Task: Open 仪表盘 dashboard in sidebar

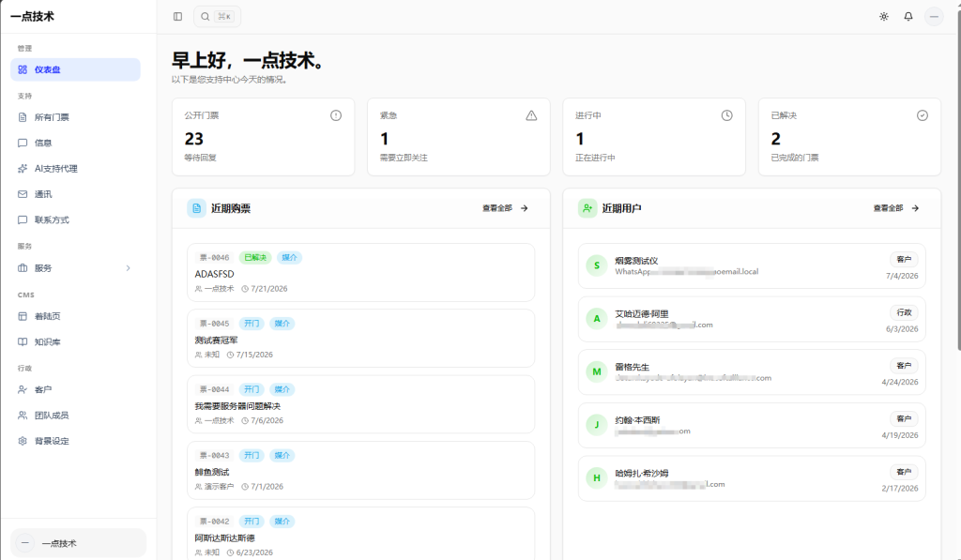Action: tap(75, 69)
